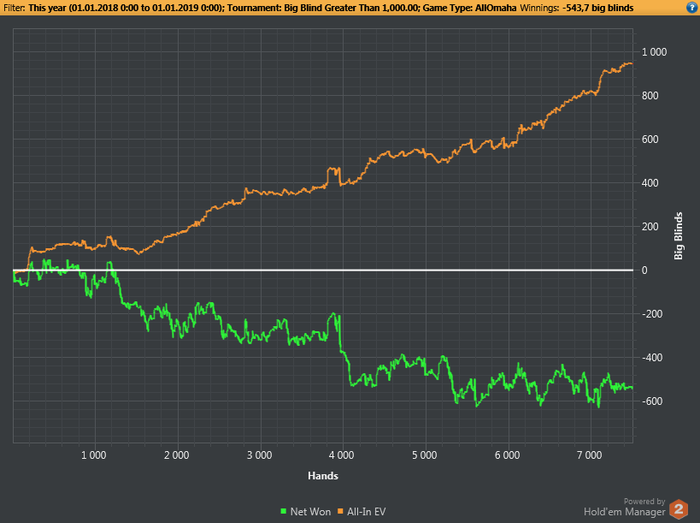
Task: Click the blue help icon in filter bar
Action: 692,8
